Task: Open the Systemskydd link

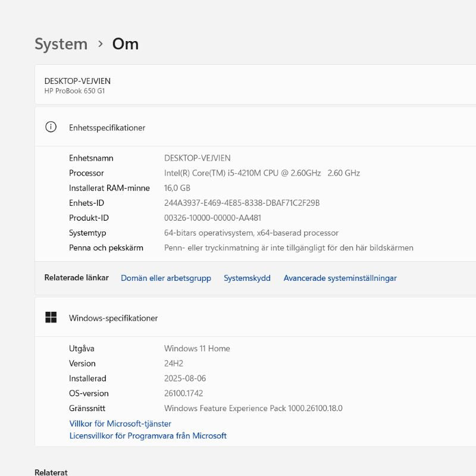Action: [247, 278]
